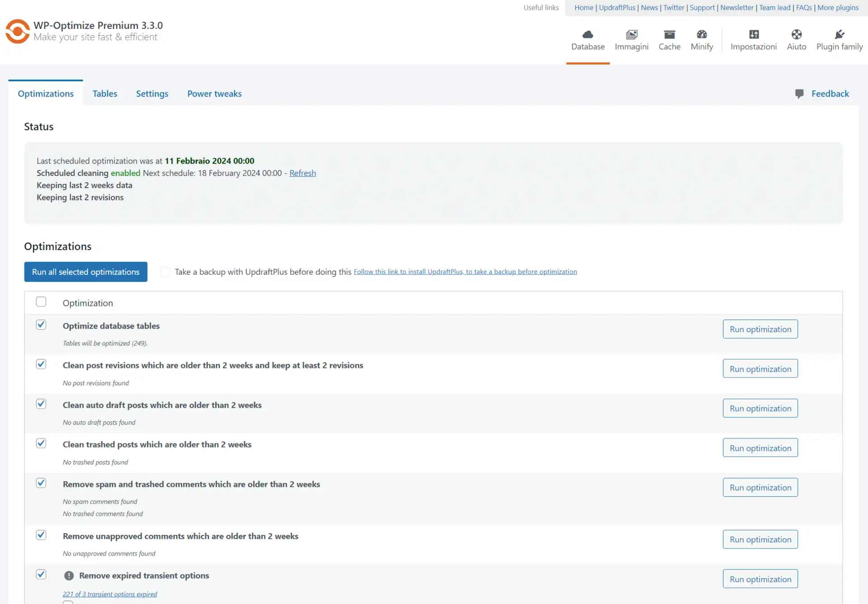Image resolution: width=868 pixels, height=604 pixels.
Task: Open the Twitter useful link
Action: coord(674,8)
